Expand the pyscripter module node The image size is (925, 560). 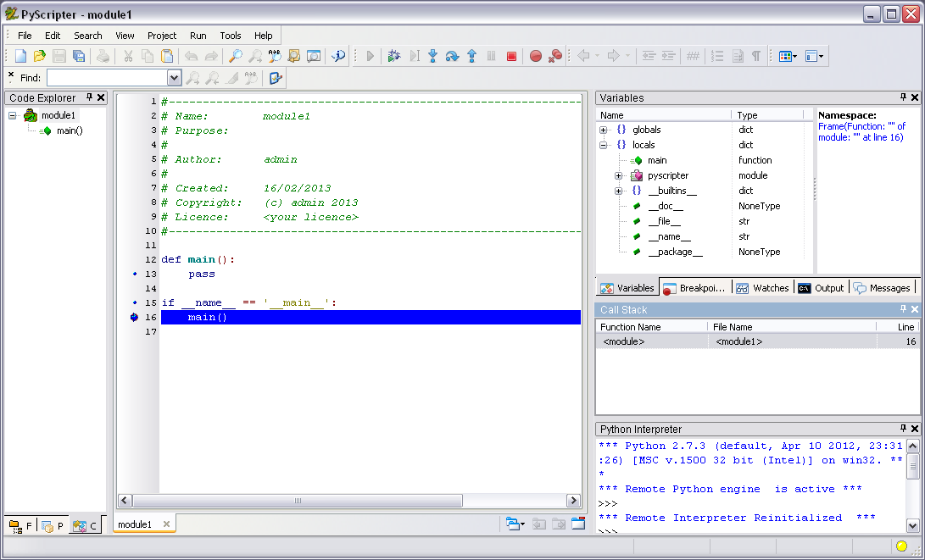click(x=618, y=175)
